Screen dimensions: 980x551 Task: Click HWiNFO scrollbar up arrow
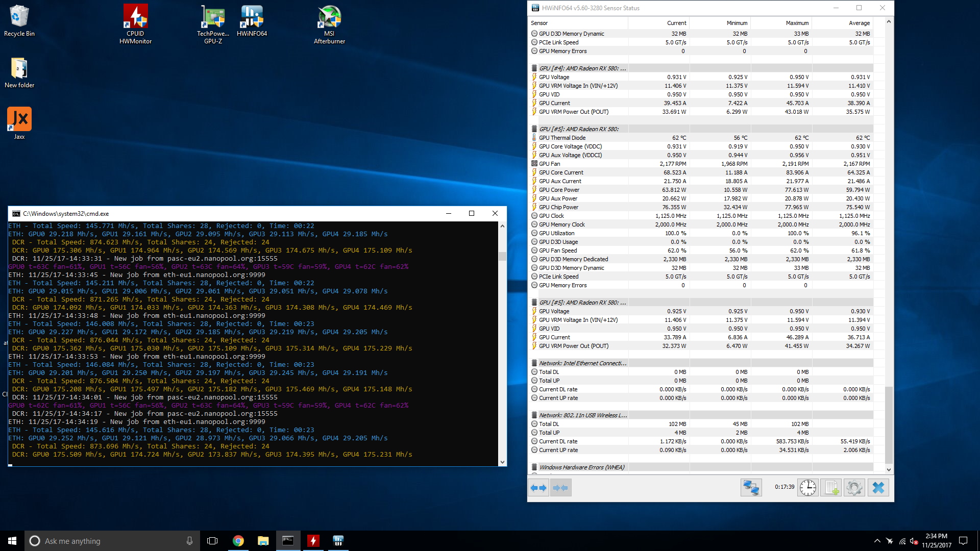click(889, 22)
